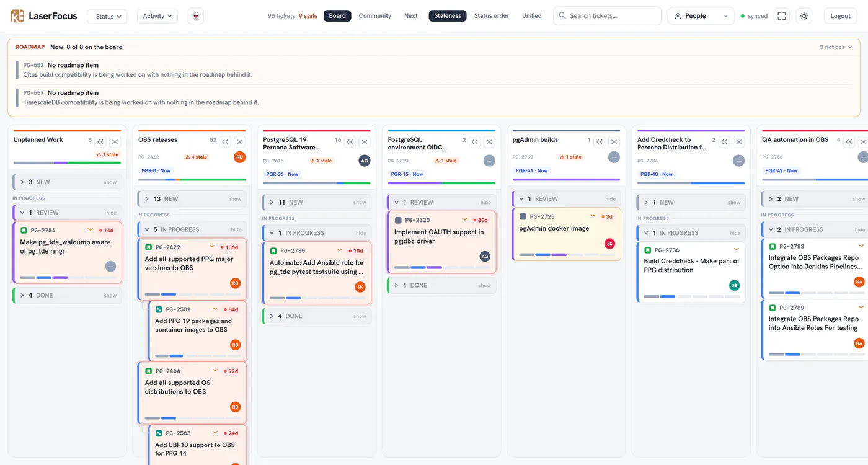Collapse the PostgreSQL 19 Percona column
This screenshot has height=465, width=868.
pos(350,142)
